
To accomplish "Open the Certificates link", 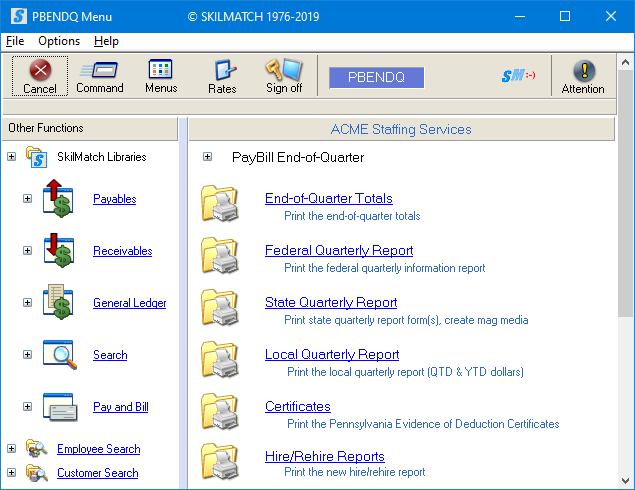I will point(298,406).
